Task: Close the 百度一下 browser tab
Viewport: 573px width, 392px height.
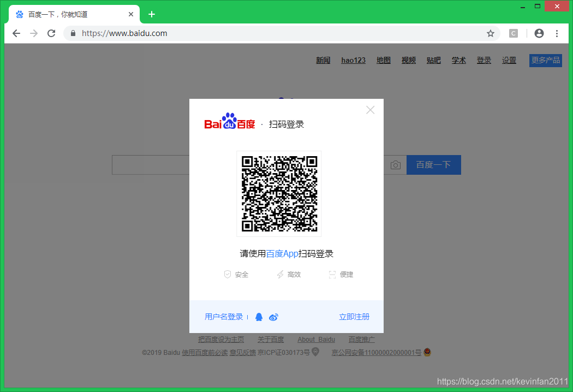Action: click(x=131, y=14)
